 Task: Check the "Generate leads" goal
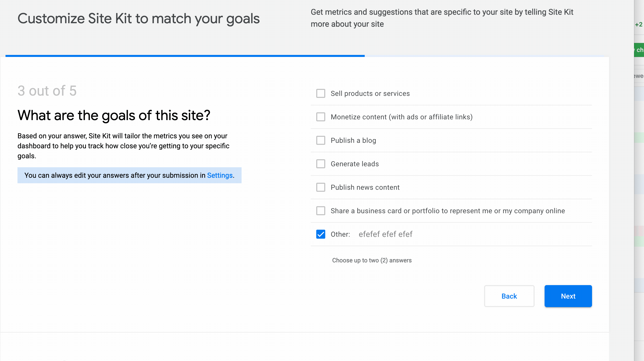tap(321, 164)
